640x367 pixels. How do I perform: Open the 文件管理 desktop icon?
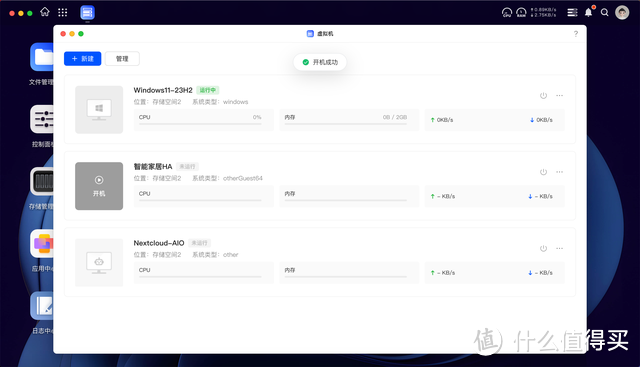41,57
